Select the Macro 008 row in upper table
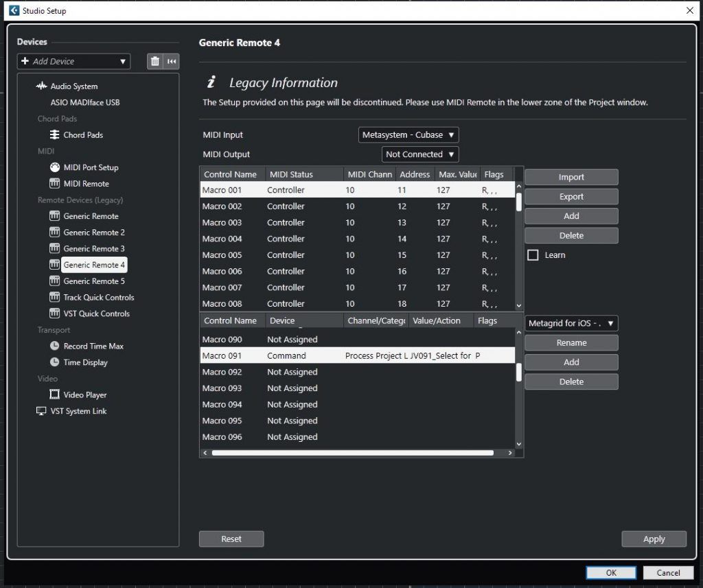 [x=357, y=303]
